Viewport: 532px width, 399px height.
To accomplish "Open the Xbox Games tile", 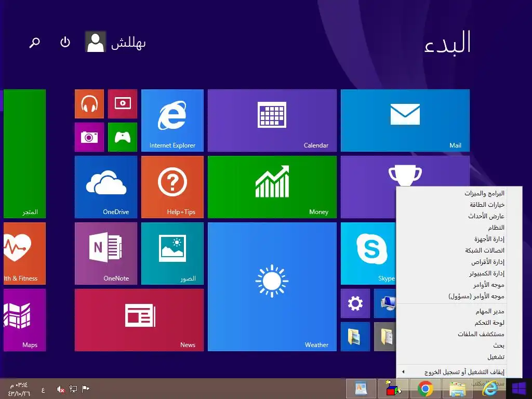I will tap(123, 137).
